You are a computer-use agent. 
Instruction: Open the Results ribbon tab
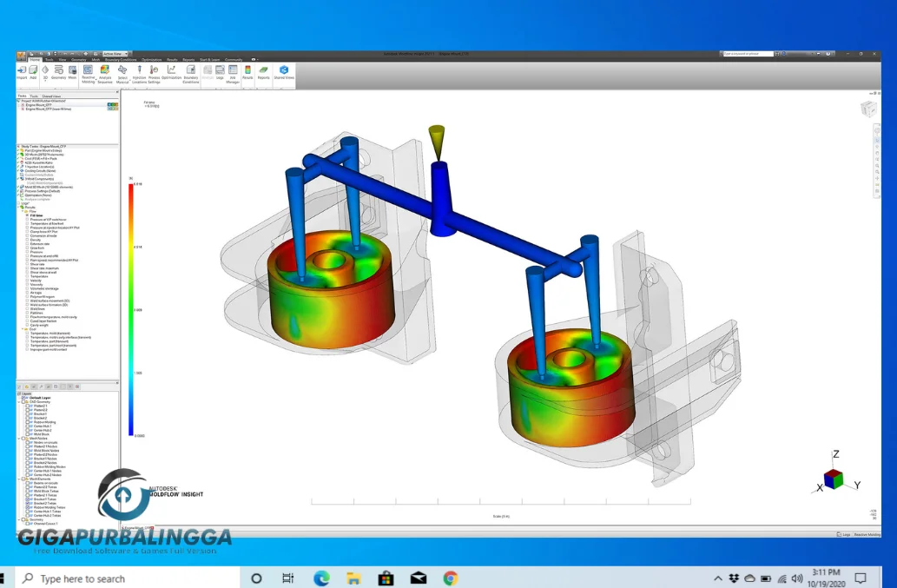tap(172, 59)
